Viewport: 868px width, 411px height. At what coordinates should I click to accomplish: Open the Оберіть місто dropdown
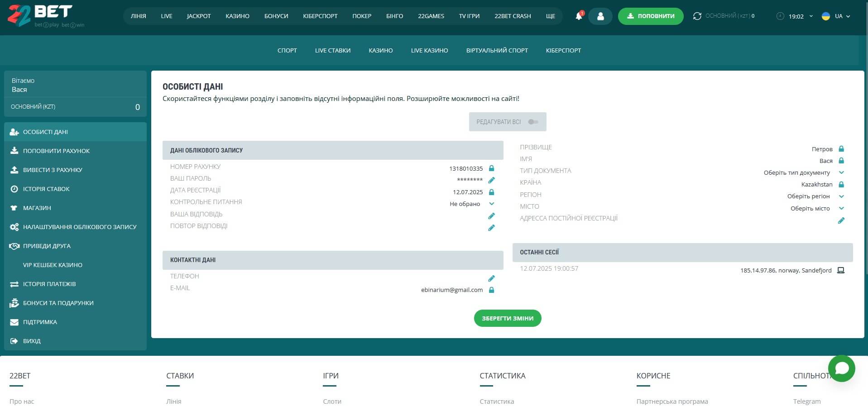(841, 208)
